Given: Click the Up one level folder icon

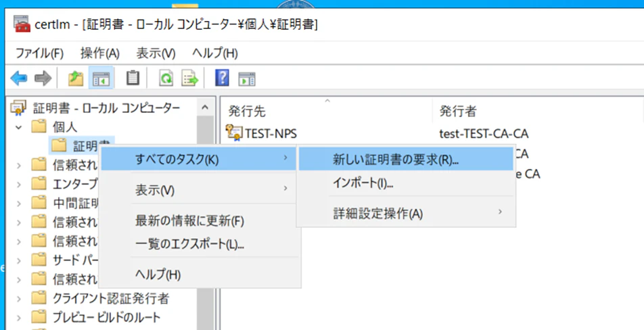Looking at the screenshot, I should click(x=76, y=78).
